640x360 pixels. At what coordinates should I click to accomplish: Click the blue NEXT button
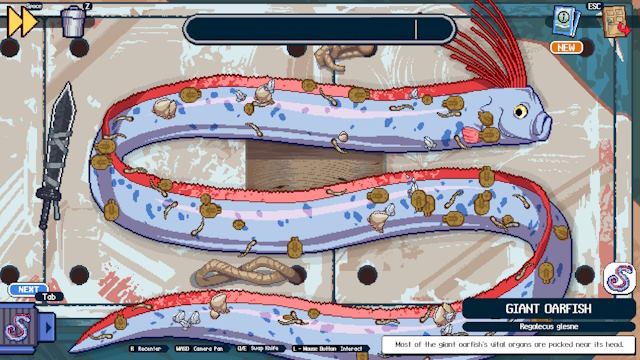(x=28, y=289)
